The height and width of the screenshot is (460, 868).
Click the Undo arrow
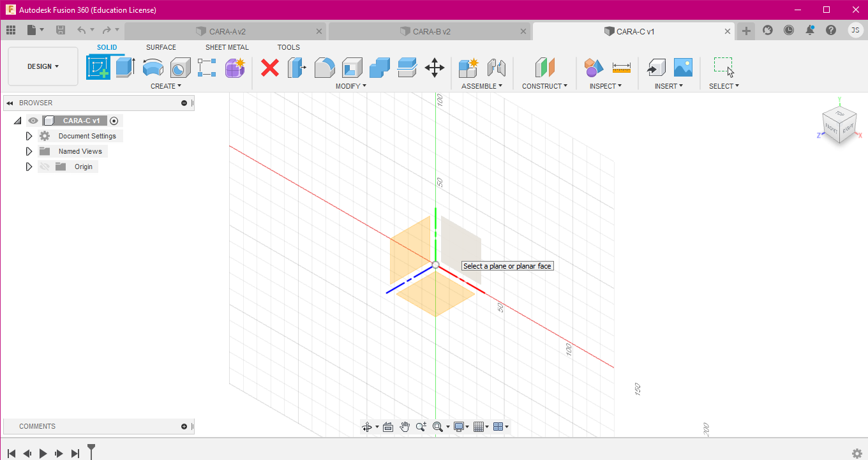click(x=81, y=30)
